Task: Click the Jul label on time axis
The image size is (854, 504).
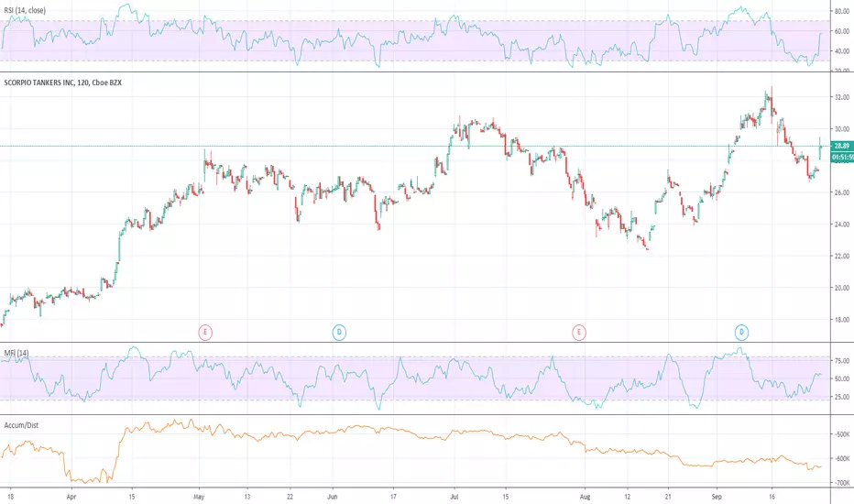Action: [x=454, y=497]
